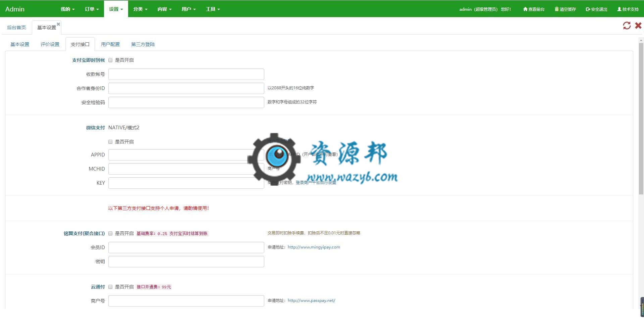Focus the 会员ID input field
Image resolution: width=644 pixels, height=319 pixels.
point(186,247)
